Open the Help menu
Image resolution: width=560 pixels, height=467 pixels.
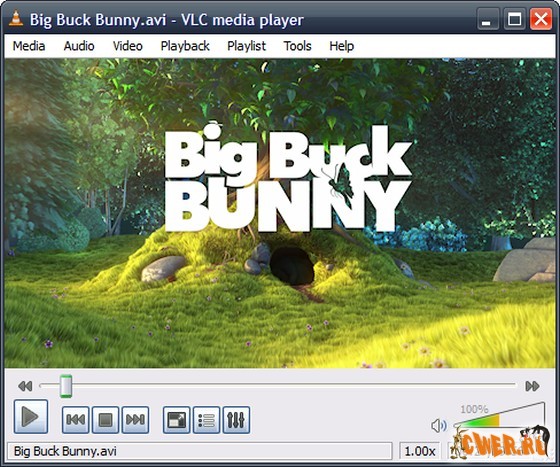click(341, 46)
